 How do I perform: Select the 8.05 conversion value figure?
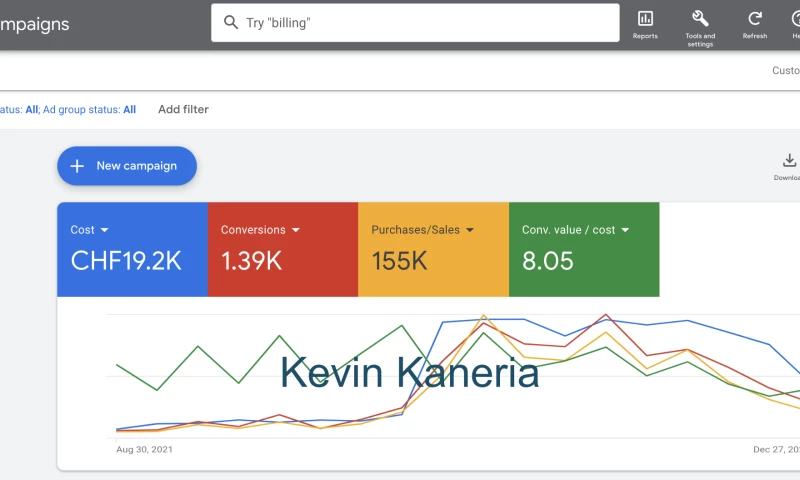548,261
